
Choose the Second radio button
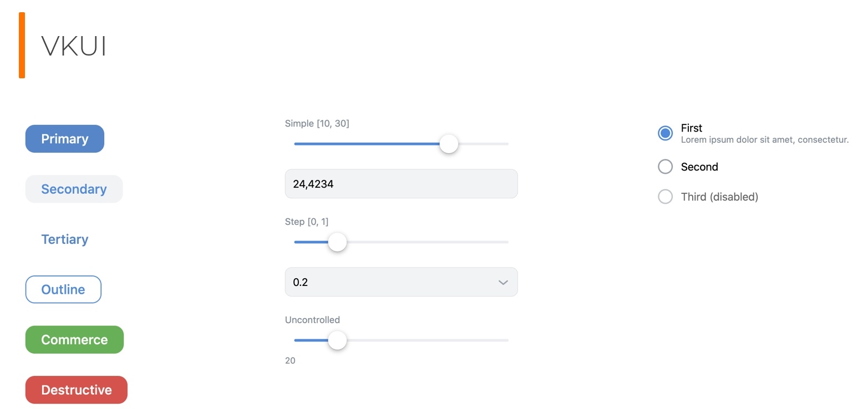pos(665,167)
